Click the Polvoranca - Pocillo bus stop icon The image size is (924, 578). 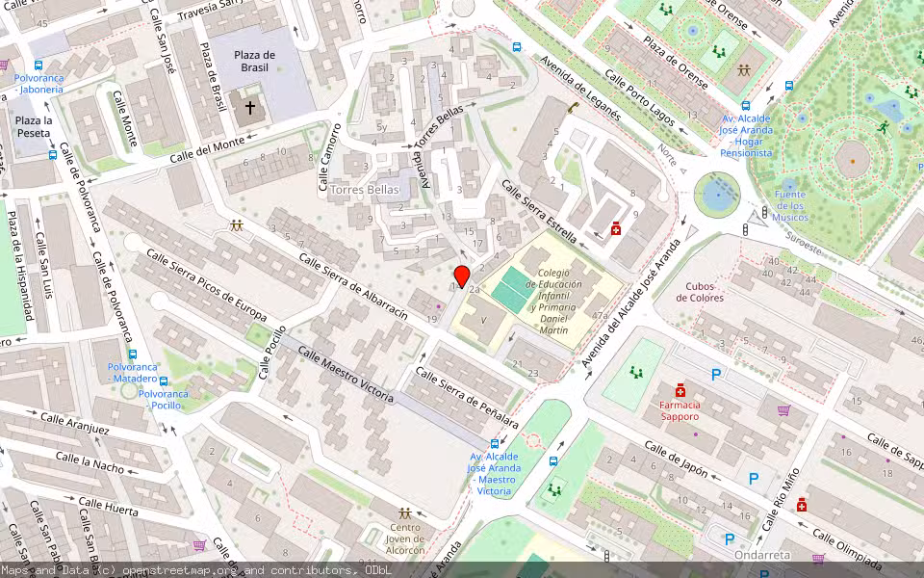pyautogui.click(x=164, y=381)
